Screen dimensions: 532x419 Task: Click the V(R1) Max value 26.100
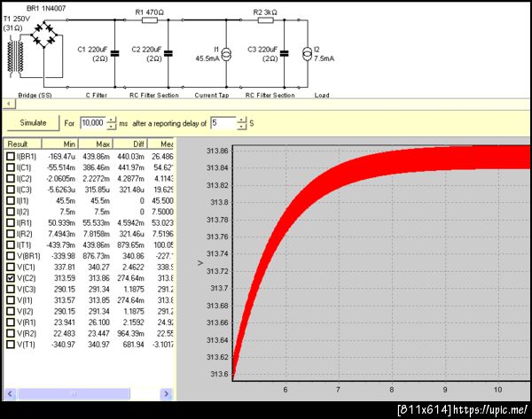(x=98, y=322)
